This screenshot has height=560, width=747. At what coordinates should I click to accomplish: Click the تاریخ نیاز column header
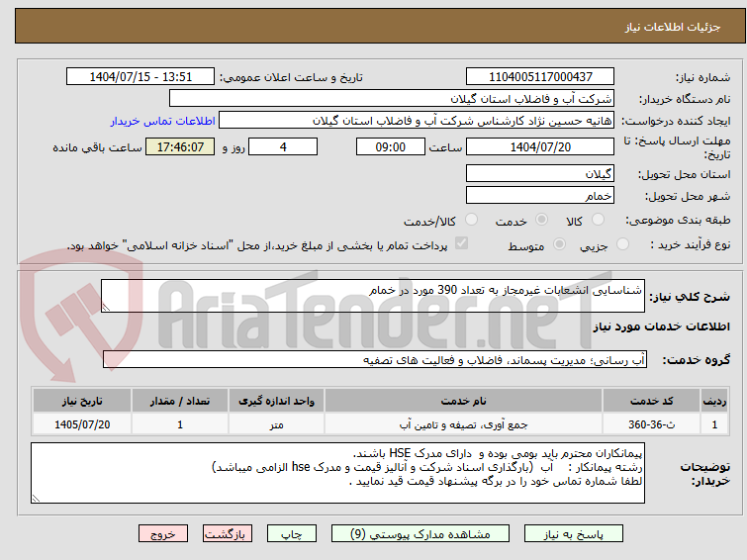coord(82,402)
